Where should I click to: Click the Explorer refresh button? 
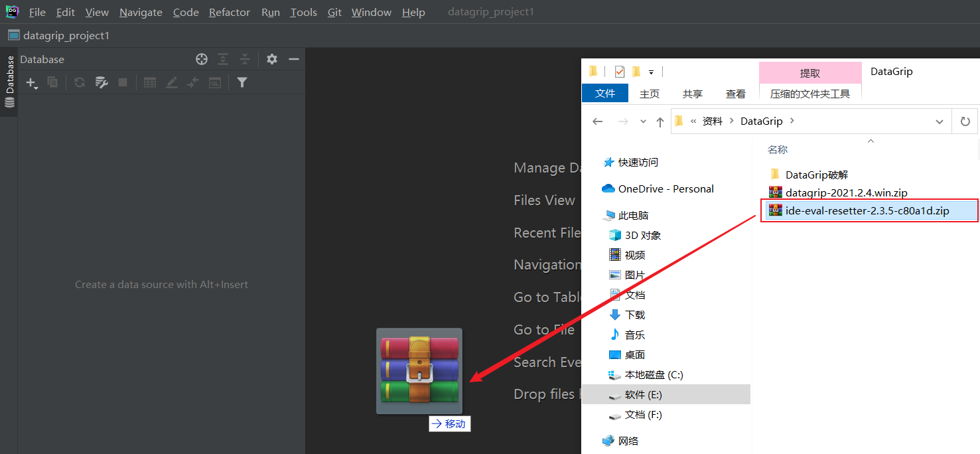(965, 121)
